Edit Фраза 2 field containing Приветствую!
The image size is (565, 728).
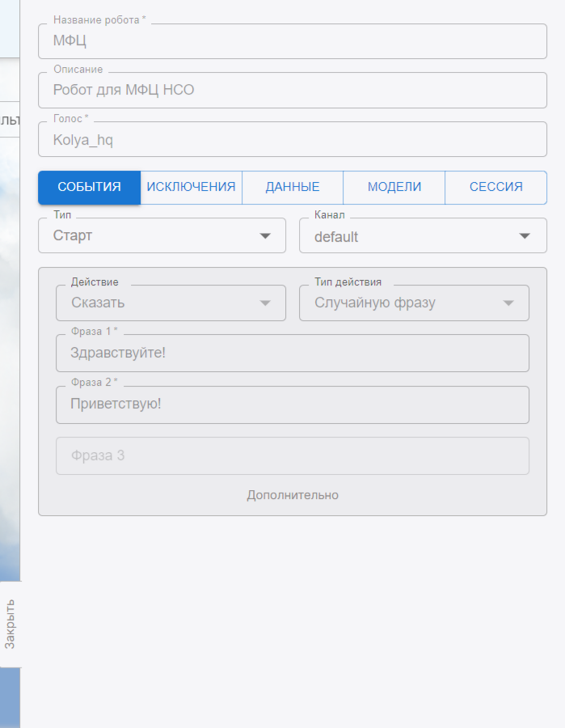293,404
